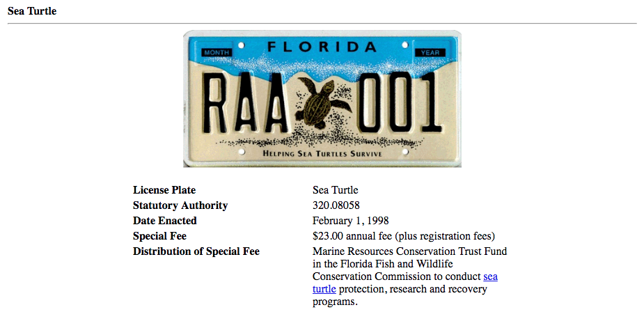Click the Helping Sea Turtles Survive slogan
This screenshot has width=644, height=312.
tap(322, 154)
